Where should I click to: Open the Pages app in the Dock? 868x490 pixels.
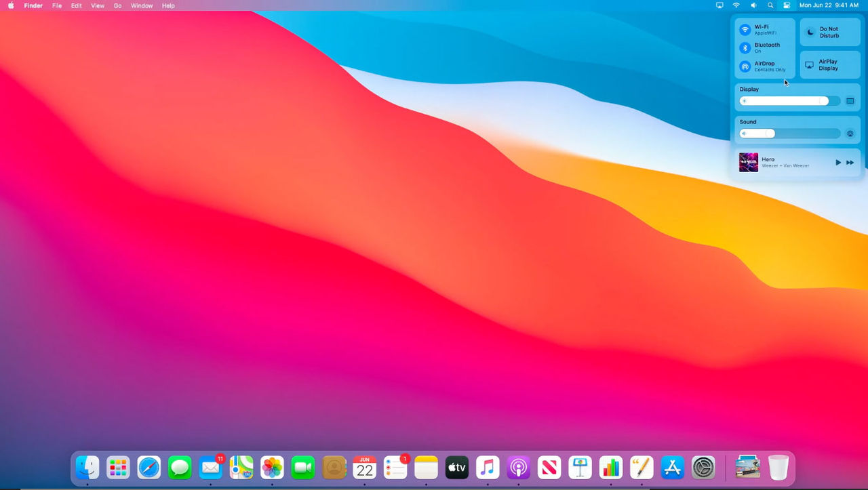click(x=642, y=467)
